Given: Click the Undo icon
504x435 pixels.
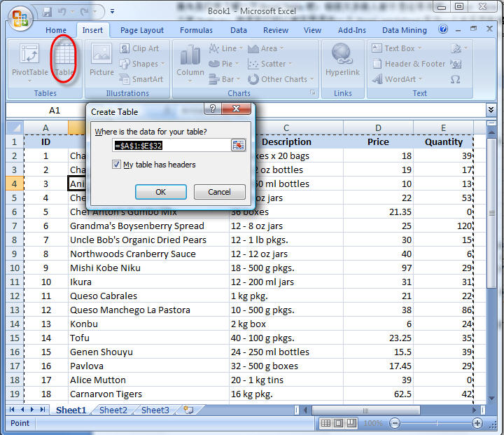Looking at the screenshot, I should click(x=62, y=12).
